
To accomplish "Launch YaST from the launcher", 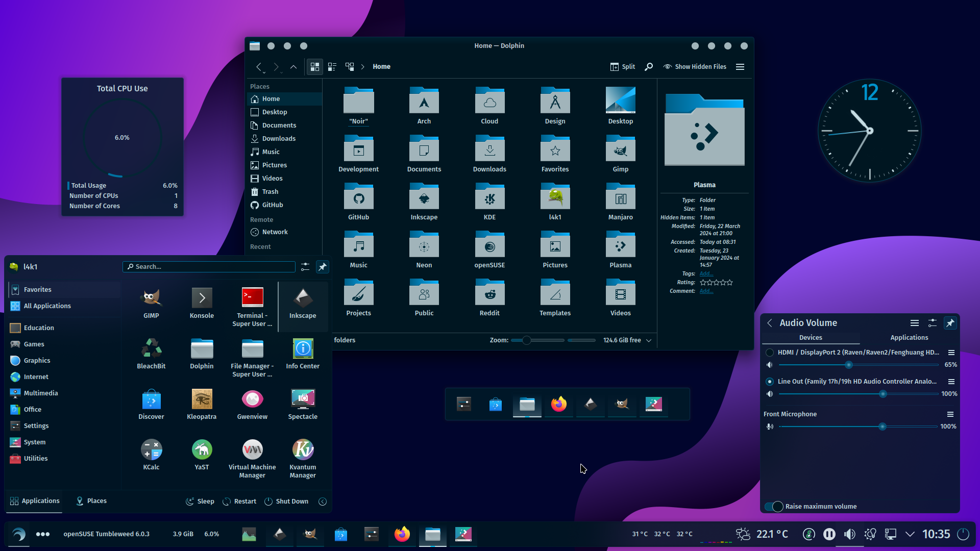I will [x=202, y=455].
